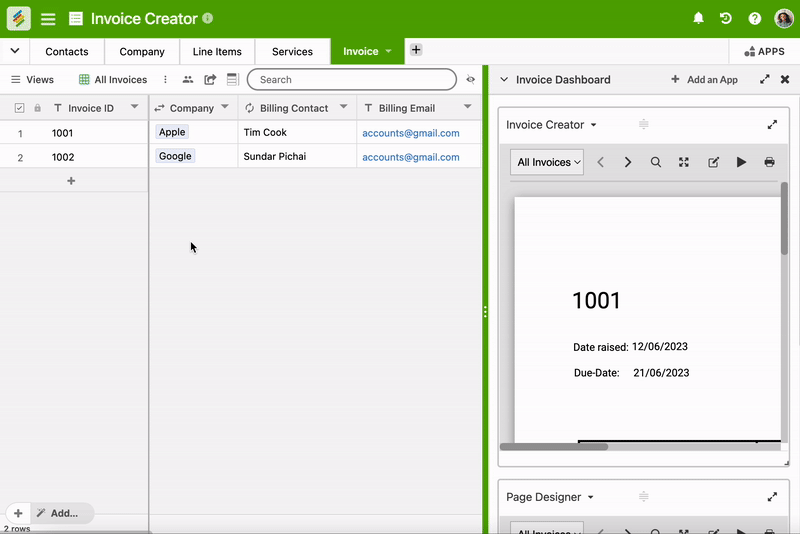
Task: Print the invoice
Action: [x=769, y=162]
